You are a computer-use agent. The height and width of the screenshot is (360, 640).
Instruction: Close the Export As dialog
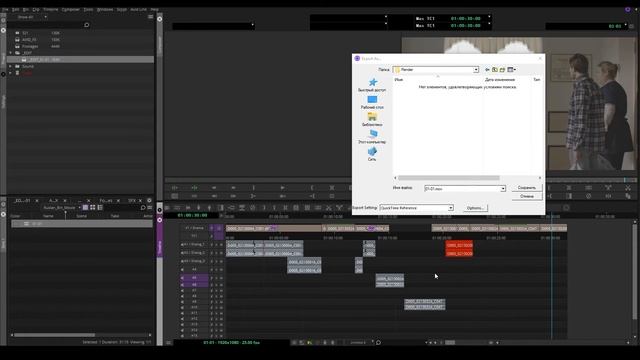tap(540, 58)
